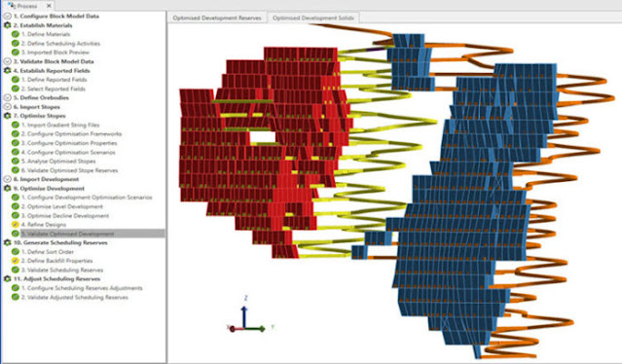The height and width of the screenshot is (364, 622).
Task: Expand step 1 Configure Block Model Data
Action: pyautogui.click(x=7, y=17)
